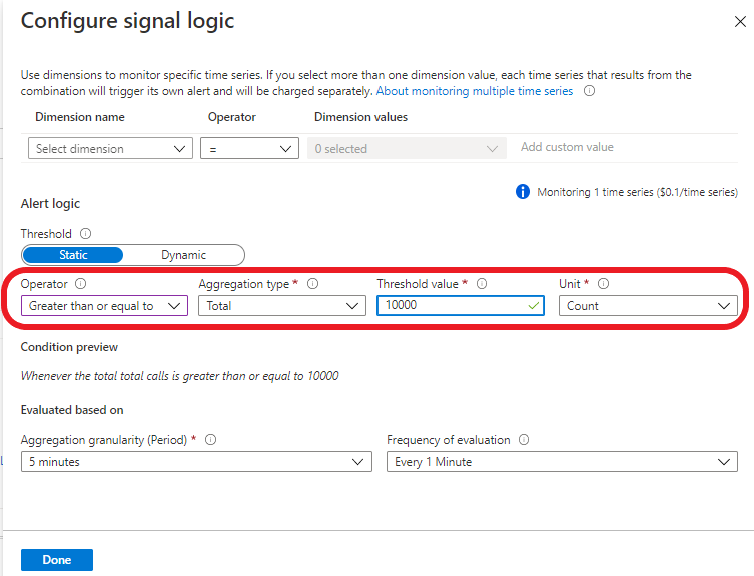The image size is (754, 576).
Task: Click info icon next to Threshold label
Action: click(86, 234)
